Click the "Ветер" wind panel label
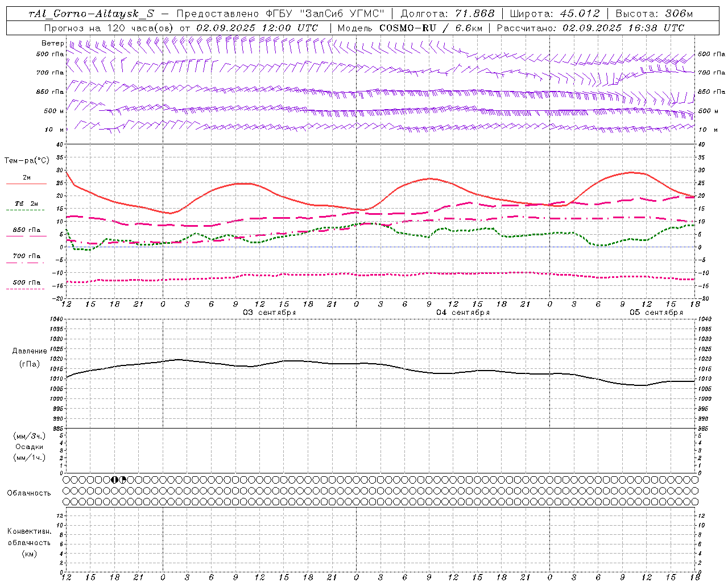This screenshot has width=728, height=582. [x=52, y=43]
